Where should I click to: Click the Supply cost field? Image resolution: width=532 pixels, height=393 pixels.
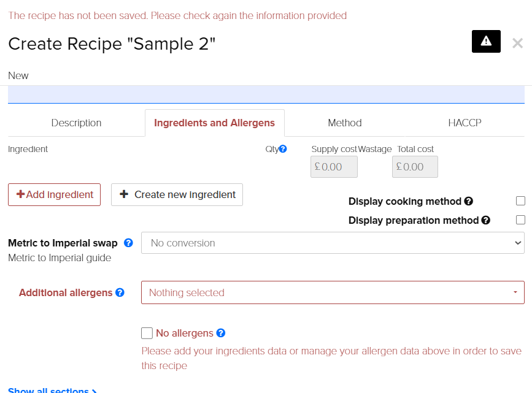[x=334, y=166]
